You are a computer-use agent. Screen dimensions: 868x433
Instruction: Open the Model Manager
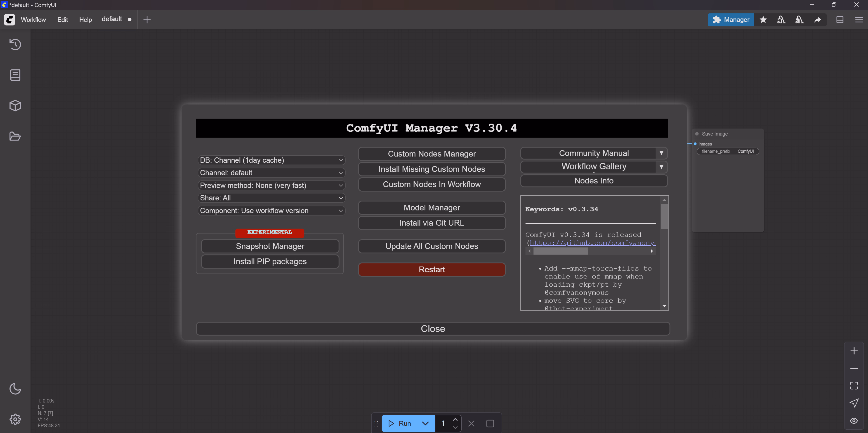[432, 207]
